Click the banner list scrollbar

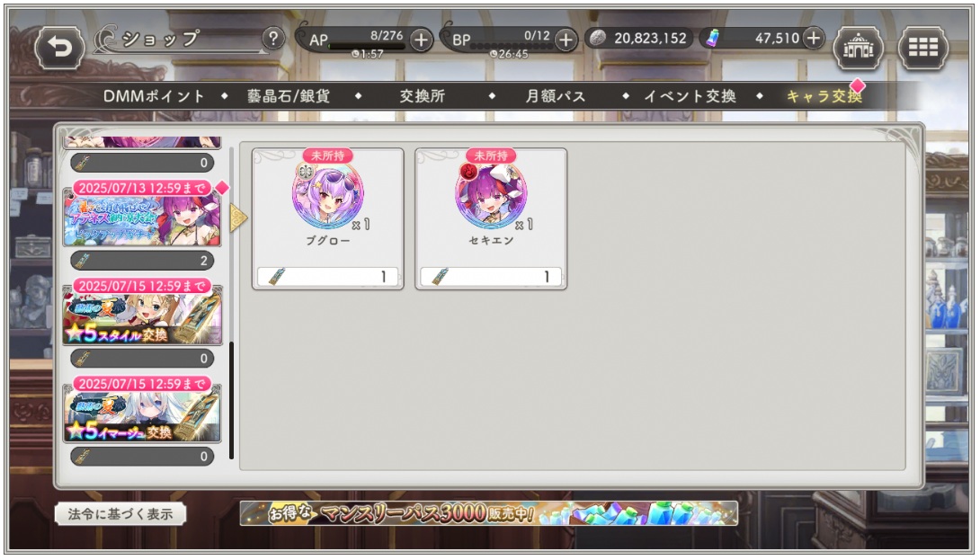(231, 400)
